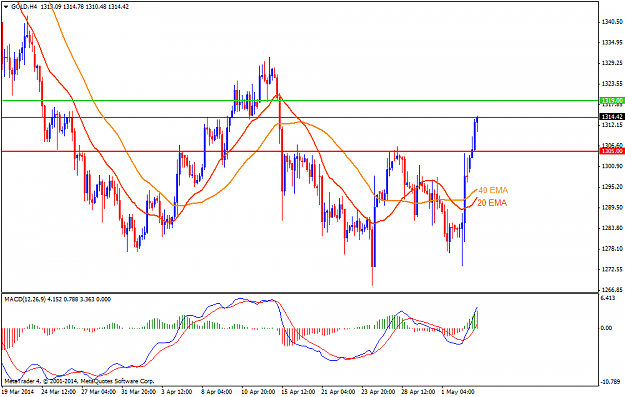Click the 1289.50 price scale label
625x397 pixels.
click(x=612, y=208)
